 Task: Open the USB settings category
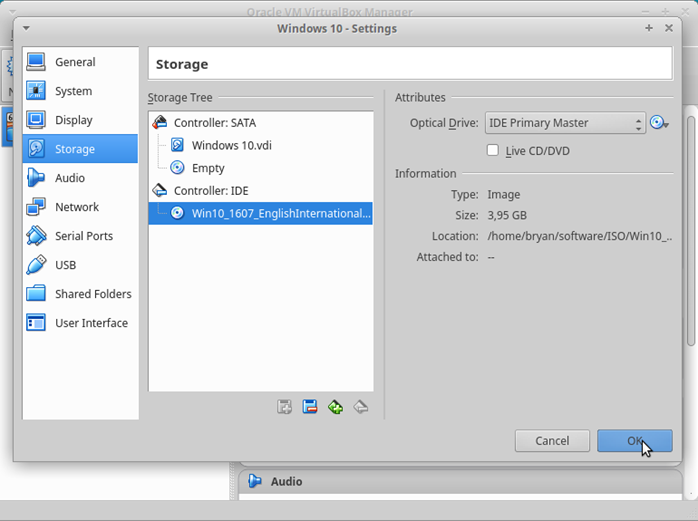[x=80, y=265]
